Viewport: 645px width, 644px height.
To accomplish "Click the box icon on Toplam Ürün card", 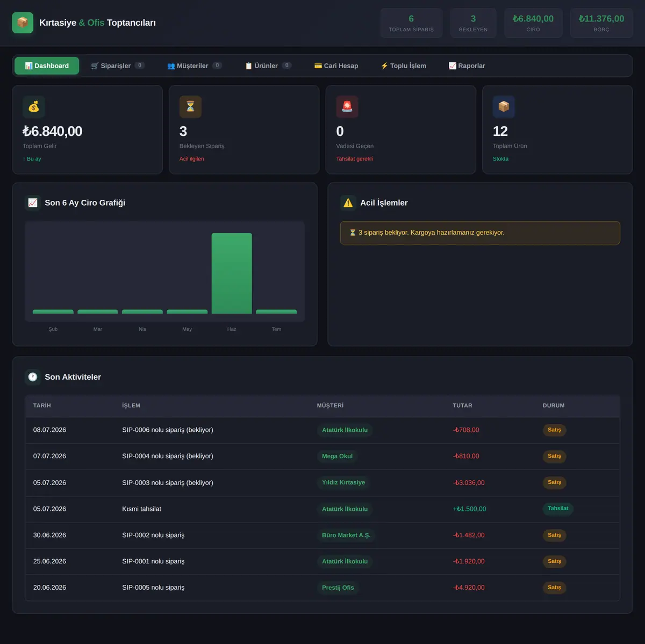I will pyautogui.click(x=504, y=107).
